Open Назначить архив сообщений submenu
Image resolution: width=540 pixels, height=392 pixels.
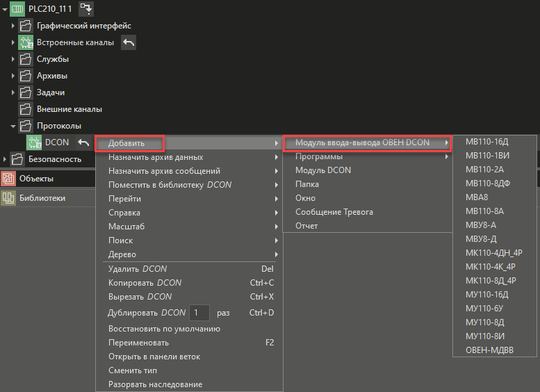click(x=189, y=171)
